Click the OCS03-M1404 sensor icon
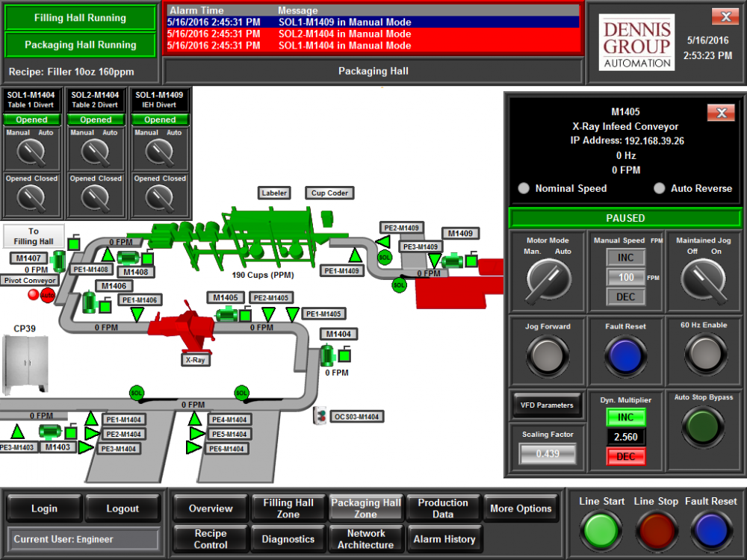 click(318, 416)
